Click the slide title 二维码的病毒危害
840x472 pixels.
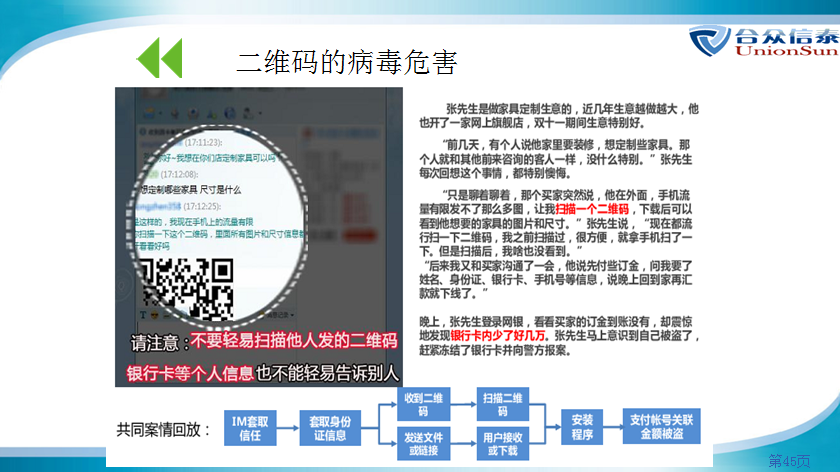click(347, 62)
